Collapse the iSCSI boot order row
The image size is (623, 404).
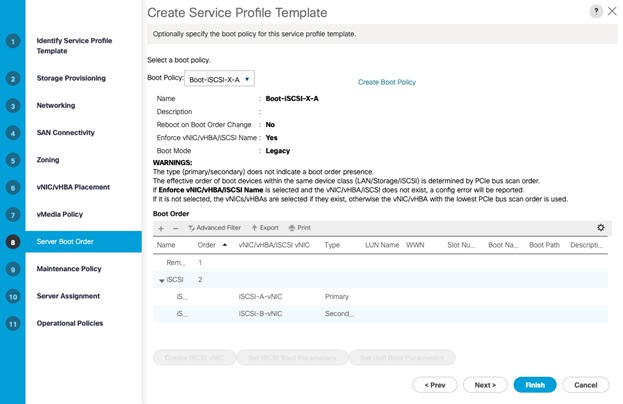[x=162, y=280]
